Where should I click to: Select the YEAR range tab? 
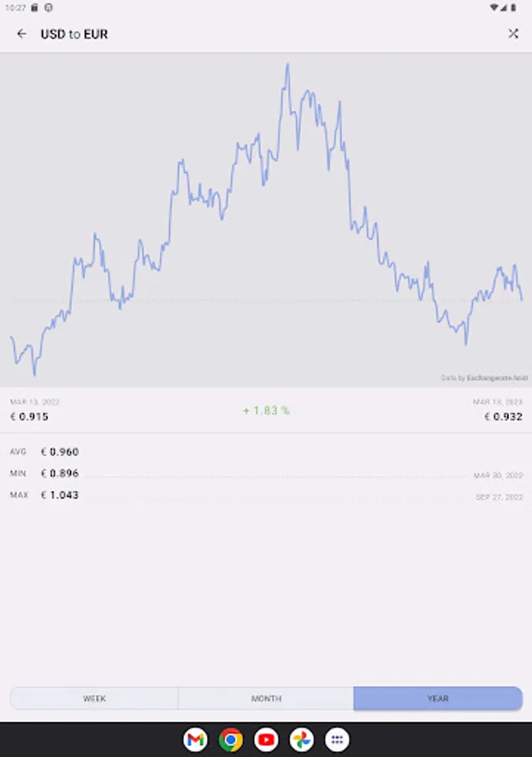click(437, 698)
